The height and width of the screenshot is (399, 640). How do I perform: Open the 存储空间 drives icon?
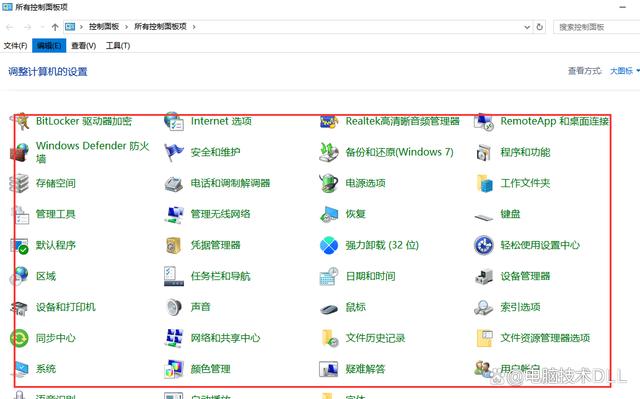[x=20, y=183]
